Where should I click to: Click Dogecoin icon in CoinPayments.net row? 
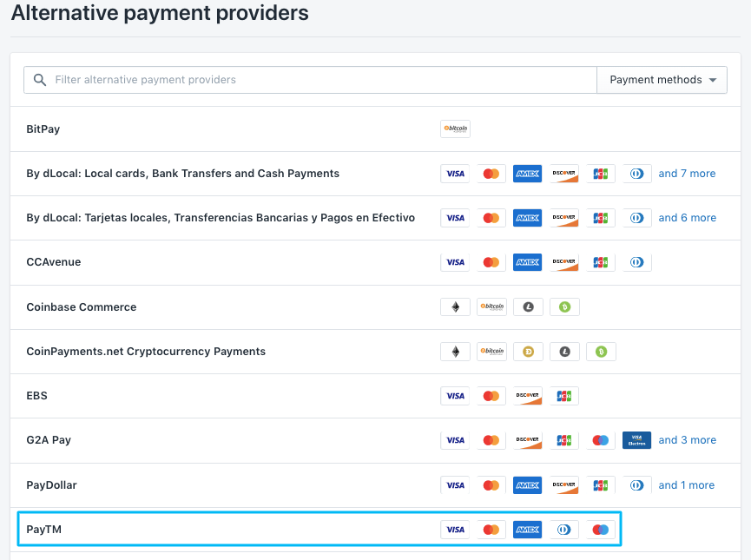528,352
